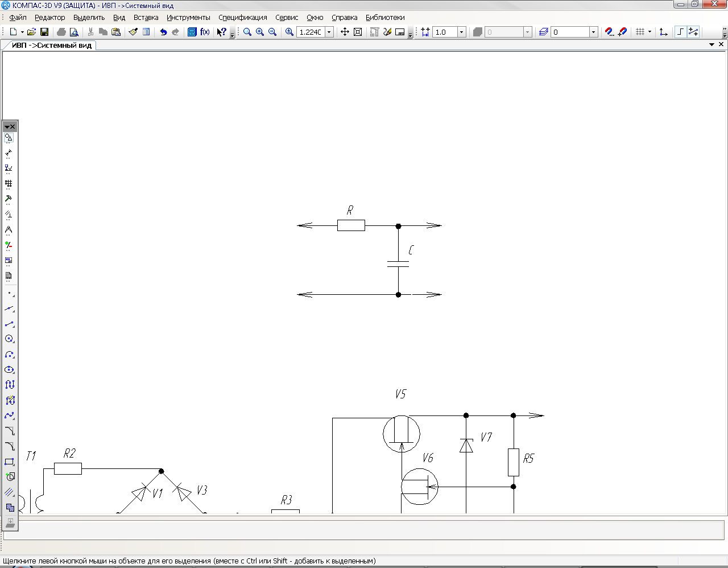The width and height of the screenshot is (728, 568).
Task: Open the current layer number dropdown
Action: click(x=593, y=32)
